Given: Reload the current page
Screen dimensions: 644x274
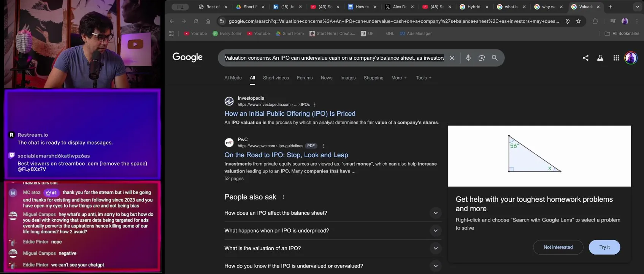Looking at the screenshot, I should click(196, 21).
